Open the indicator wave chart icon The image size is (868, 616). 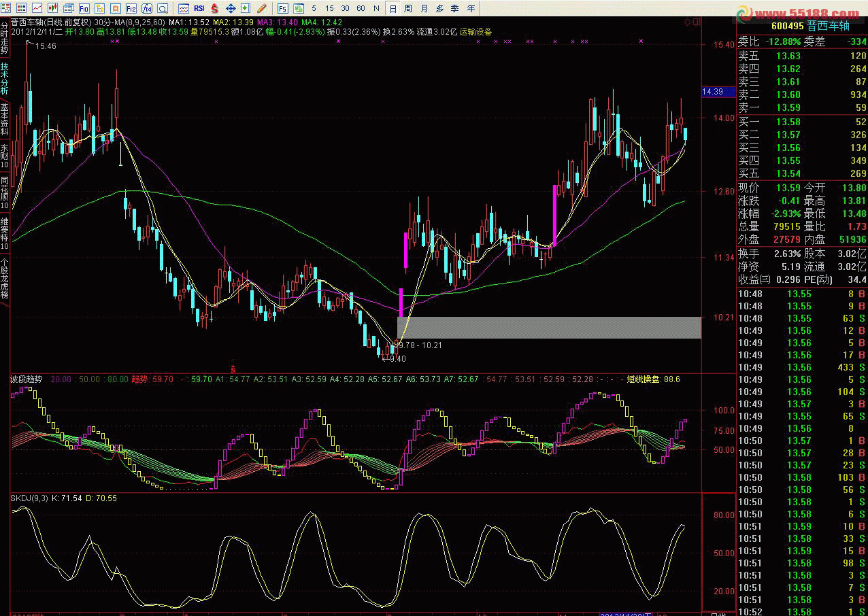pos(184,8)
